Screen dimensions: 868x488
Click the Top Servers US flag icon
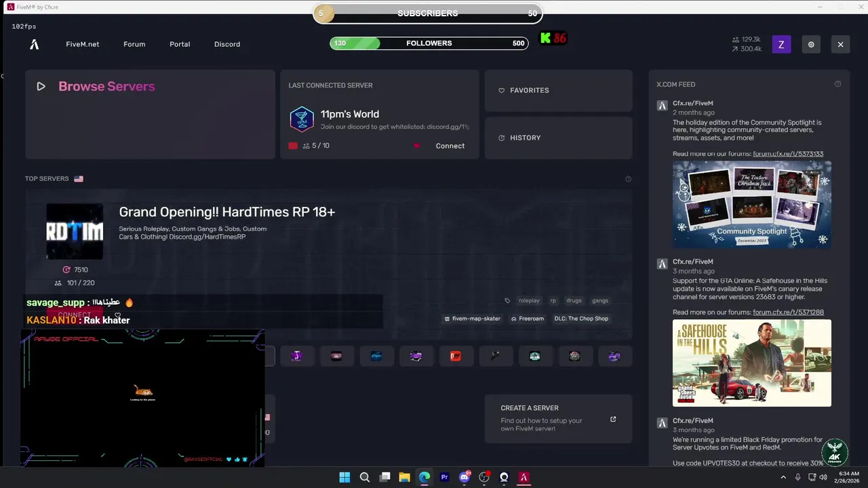click(79, 179)
